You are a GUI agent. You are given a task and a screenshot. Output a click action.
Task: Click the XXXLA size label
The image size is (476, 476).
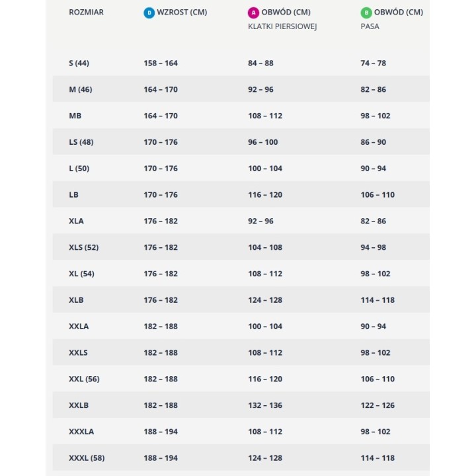pos(81,431)
